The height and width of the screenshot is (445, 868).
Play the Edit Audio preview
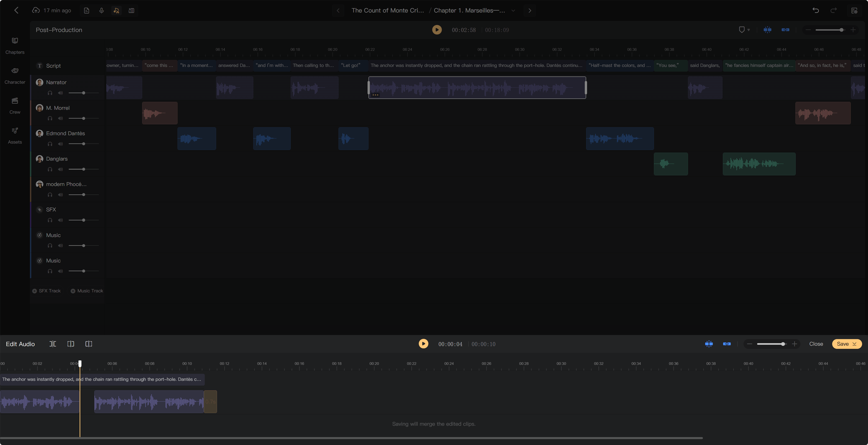(423, 344)
